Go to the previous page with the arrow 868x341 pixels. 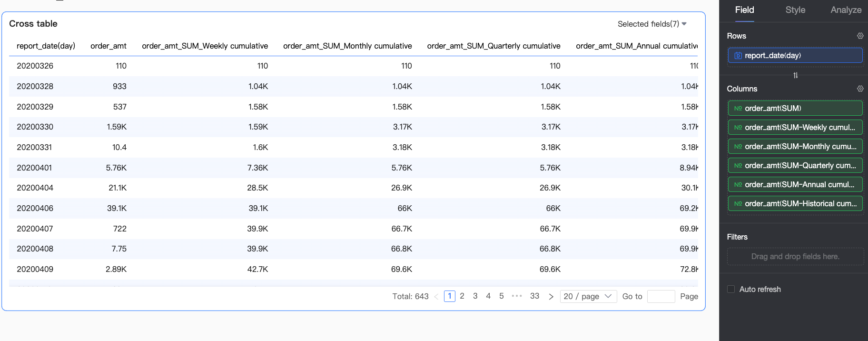tap(436, 296)
